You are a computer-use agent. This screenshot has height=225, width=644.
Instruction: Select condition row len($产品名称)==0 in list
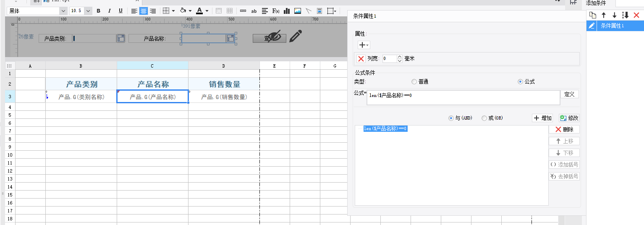point(385,128)
